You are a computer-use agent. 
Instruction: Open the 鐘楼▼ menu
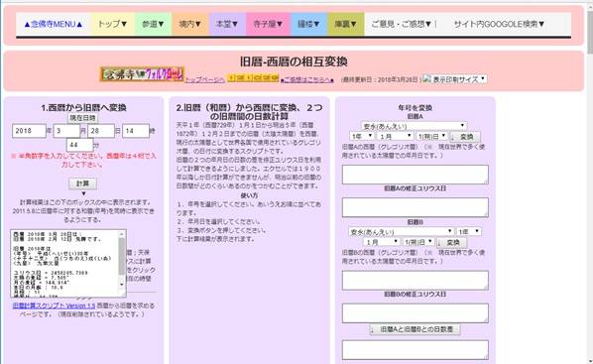pyautogui.click(x=308, y=24)
